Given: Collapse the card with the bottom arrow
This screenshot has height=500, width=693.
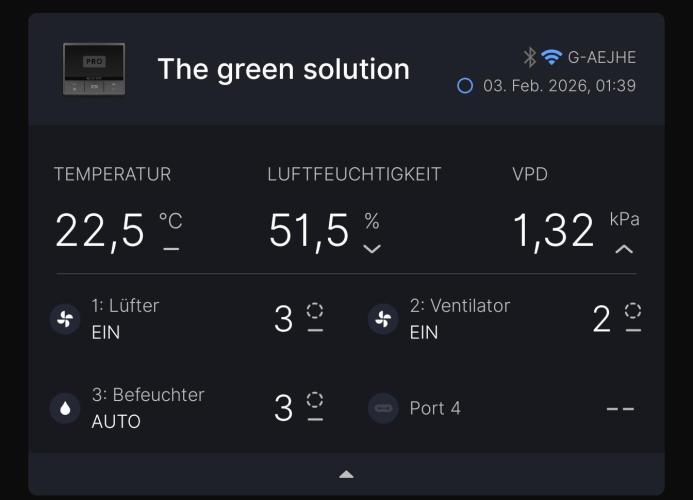Looking at the screenshot, I should click(346, 474).
